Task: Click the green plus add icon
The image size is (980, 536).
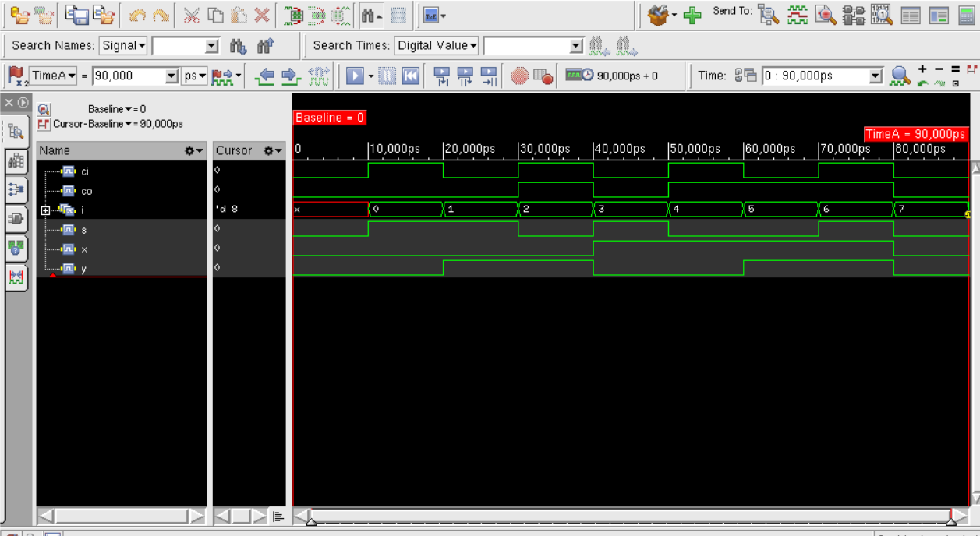Action: tap(692, 15)
